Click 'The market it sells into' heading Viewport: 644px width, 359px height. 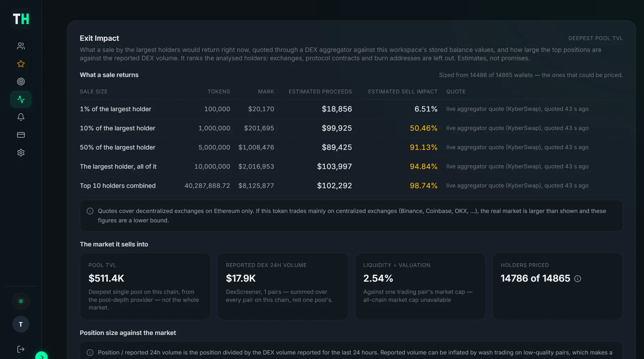pyautogui.click(x=114, y=244)
